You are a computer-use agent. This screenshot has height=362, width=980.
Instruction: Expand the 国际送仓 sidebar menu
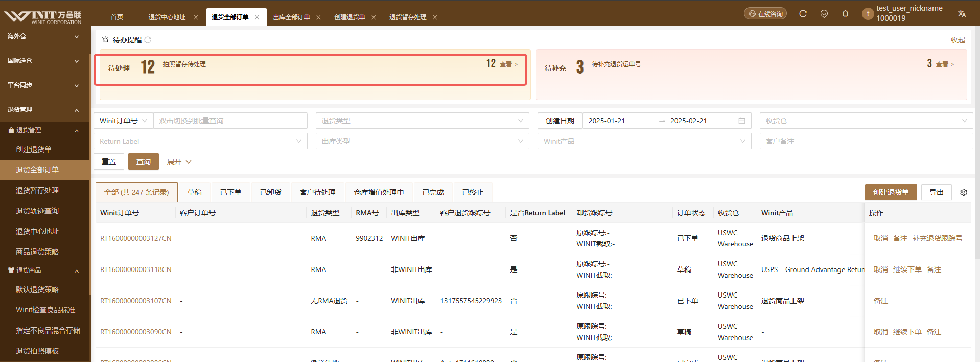(x=44, y=61)
